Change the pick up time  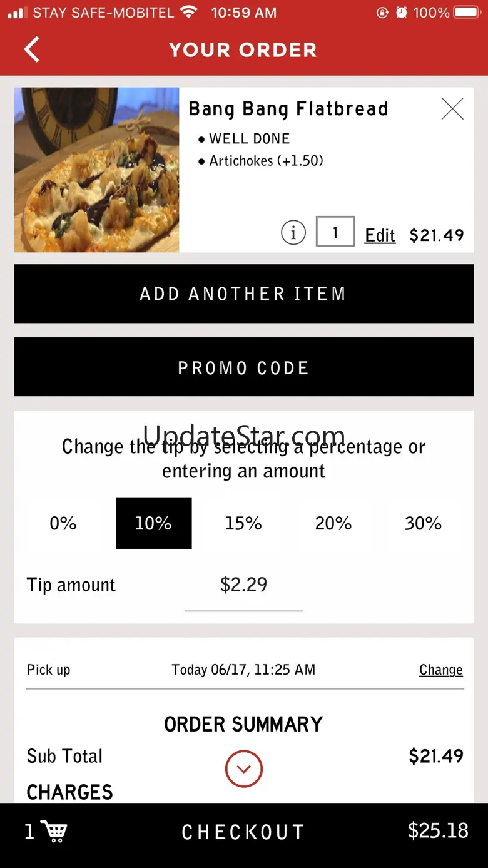coord(440,670)
